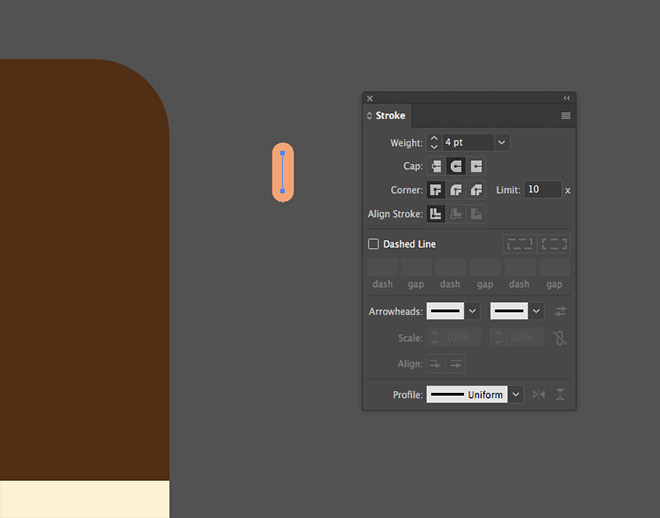The height and width of the screenshot is (518, 660).
Task: Click the top anchor point of the line
Action: [282, 153]
